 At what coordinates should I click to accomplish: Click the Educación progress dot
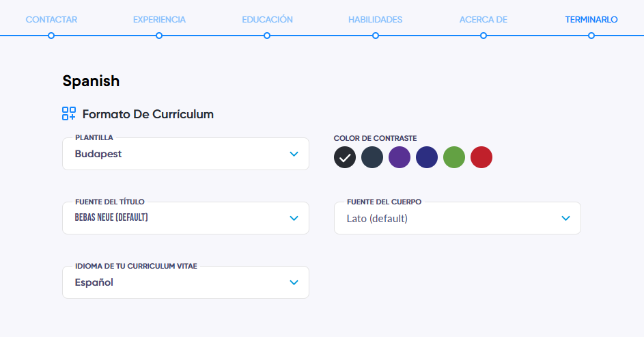267,36
